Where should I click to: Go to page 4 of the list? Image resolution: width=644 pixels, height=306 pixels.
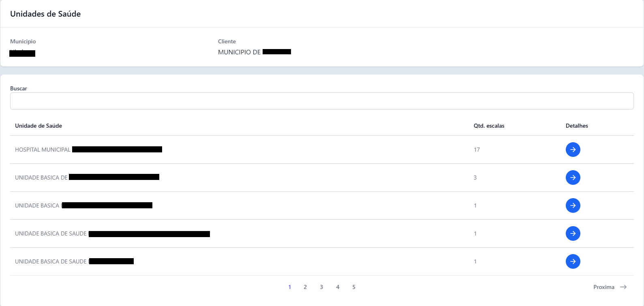tap(338, 287)
